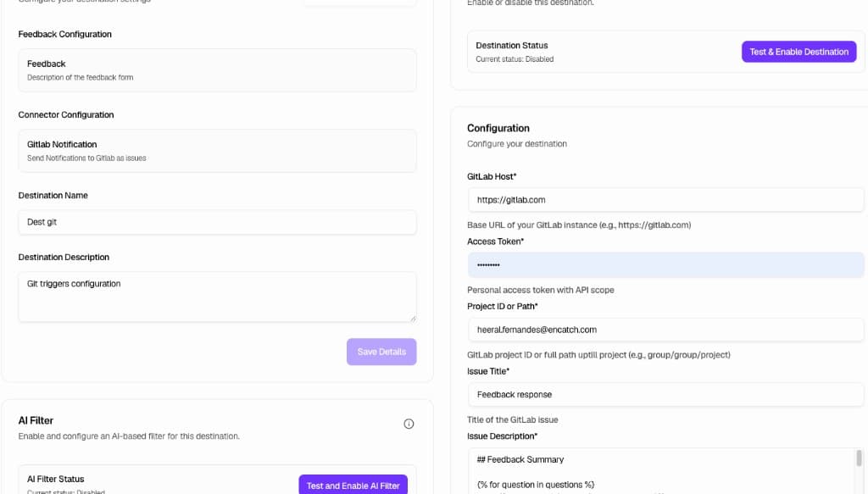Click the 'Issue Description*' label
Viewport: 868px width, 494px height.
(502, 436)
